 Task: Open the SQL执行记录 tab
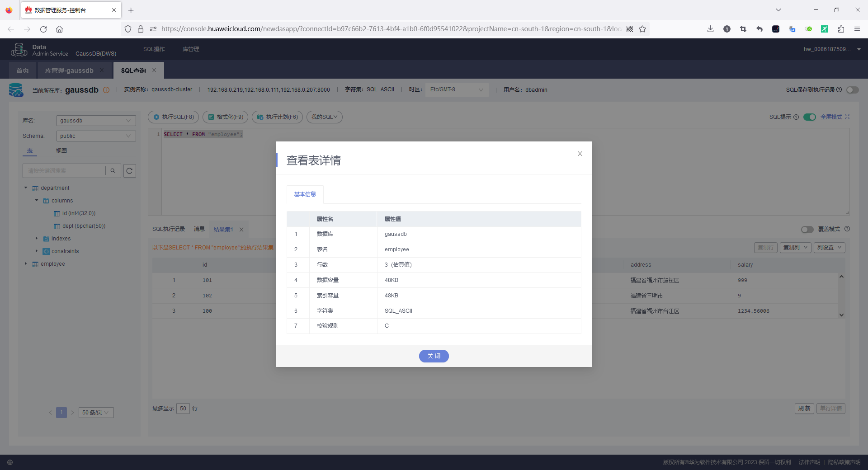[x=169, y=229]
